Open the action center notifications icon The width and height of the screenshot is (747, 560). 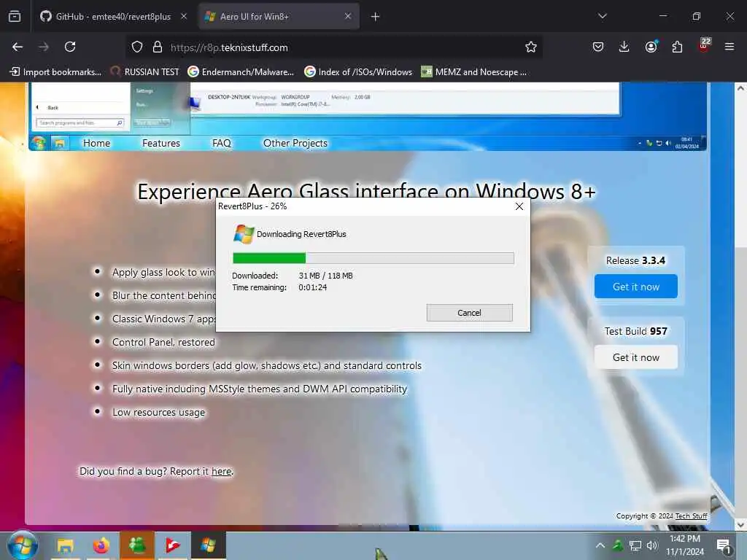[724, 546]
